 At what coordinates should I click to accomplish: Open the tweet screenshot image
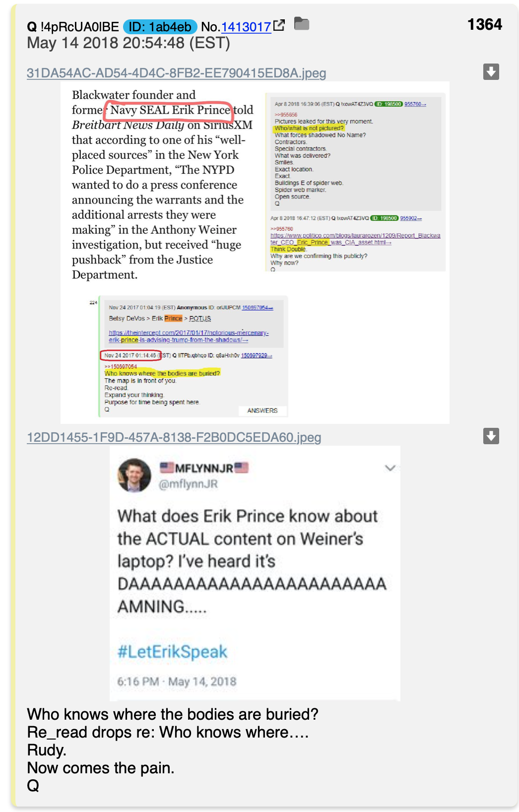[255, 573]
